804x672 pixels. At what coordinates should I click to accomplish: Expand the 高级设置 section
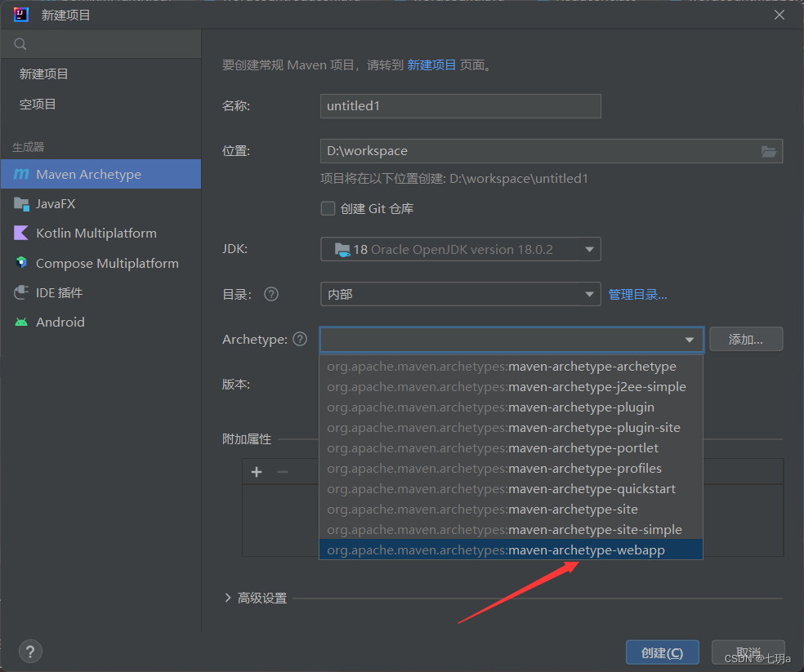[228, 598]
